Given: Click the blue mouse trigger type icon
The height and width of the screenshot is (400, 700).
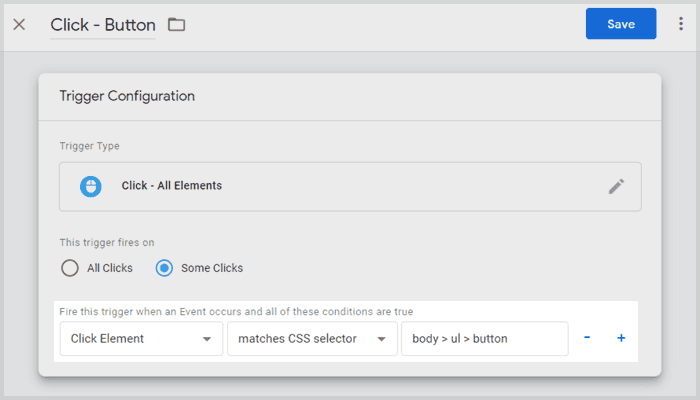Looking at the screenshot, I should coord(91,186).
